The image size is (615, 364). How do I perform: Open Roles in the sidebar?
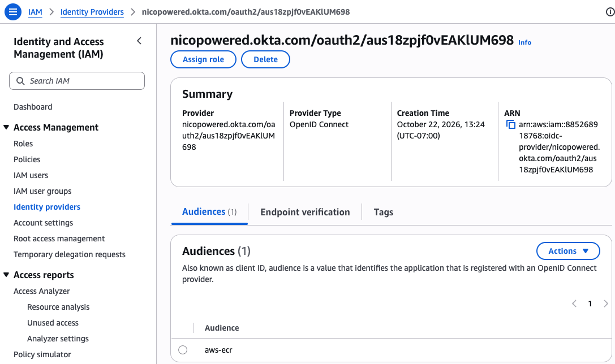point(23,144)
